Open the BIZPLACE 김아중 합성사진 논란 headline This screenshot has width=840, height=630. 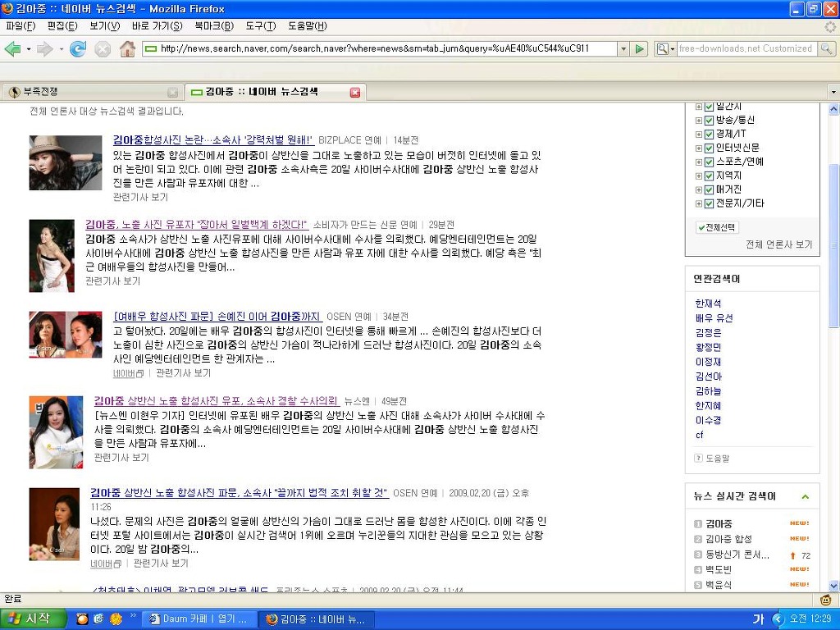point(213,140)
